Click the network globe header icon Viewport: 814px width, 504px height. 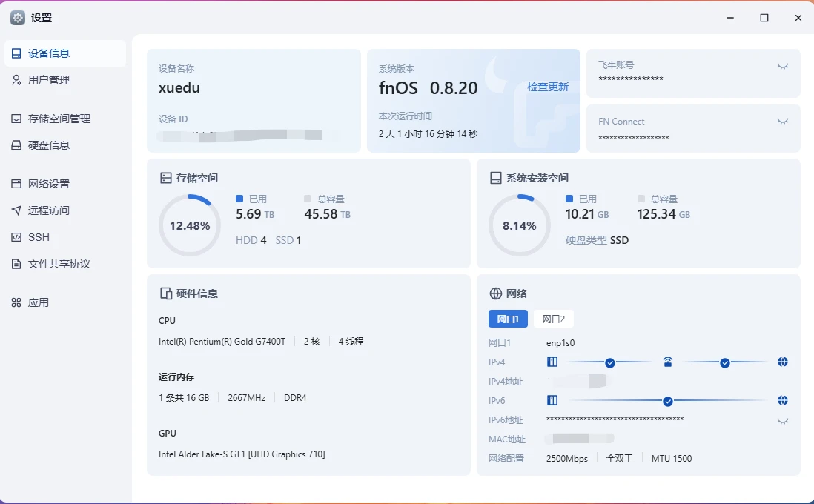(x=496, y=294)
